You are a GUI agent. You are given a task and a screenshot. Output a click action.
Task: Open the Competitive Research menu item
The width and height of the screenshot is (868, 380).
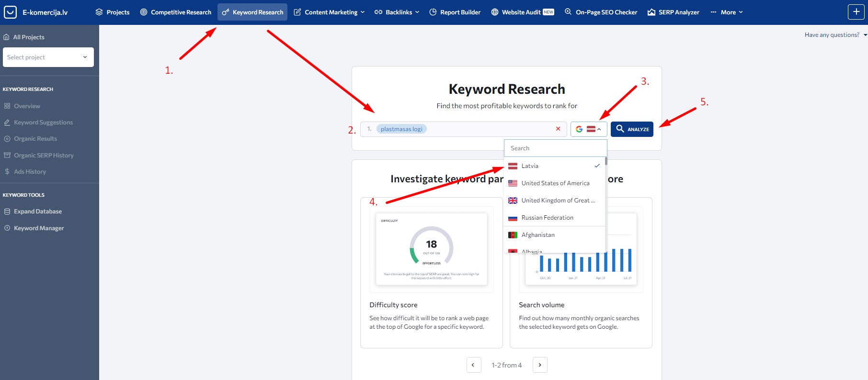tap(176, 12)
